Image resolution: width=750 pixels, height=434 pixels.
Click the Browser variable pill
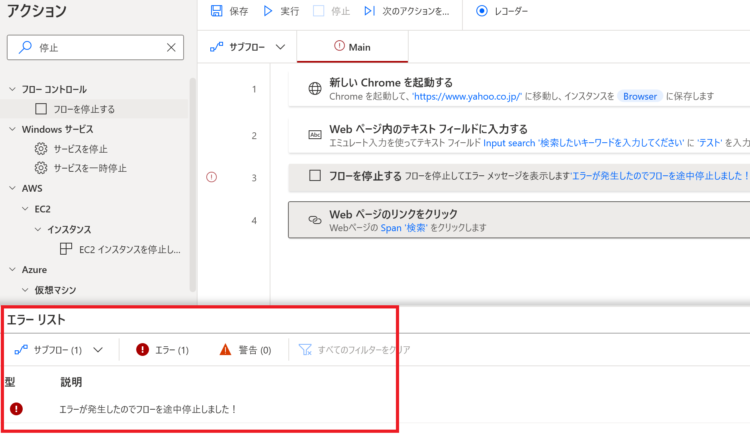point(640,96)
